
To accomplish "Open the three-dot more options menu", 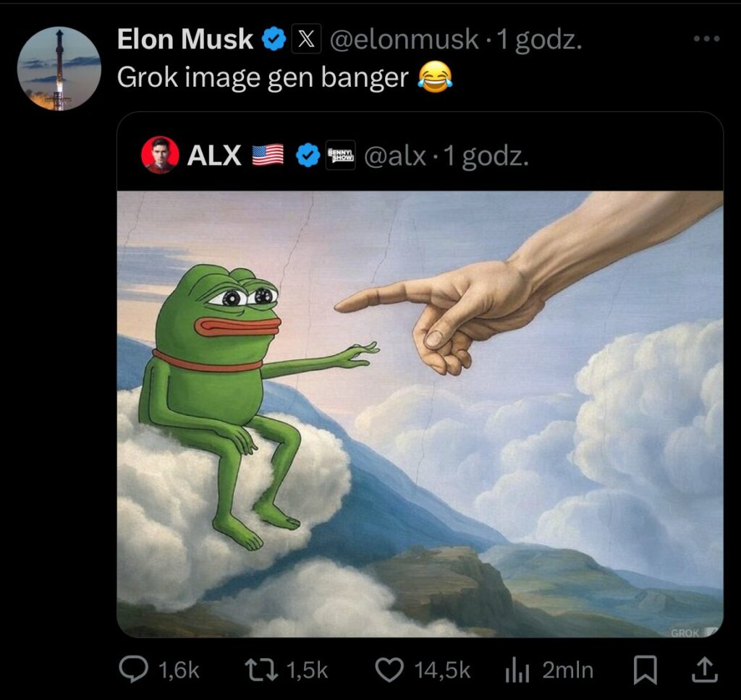I will coord(706,39).
